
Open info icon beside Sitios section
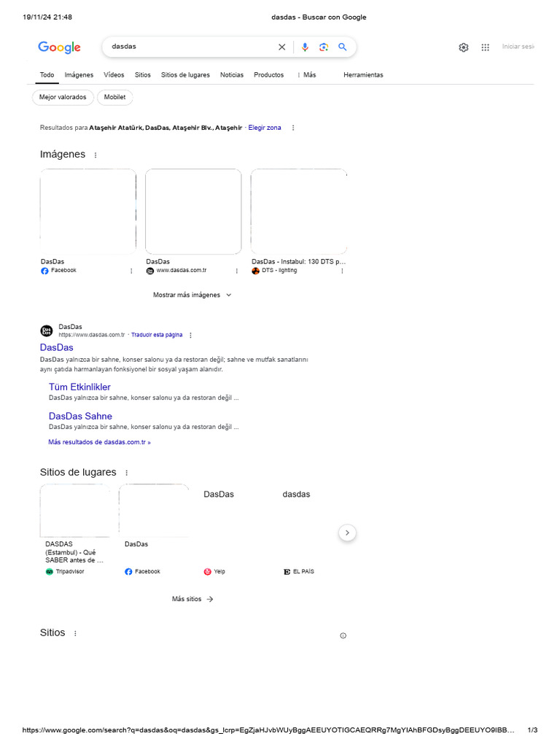click(343, 635)
